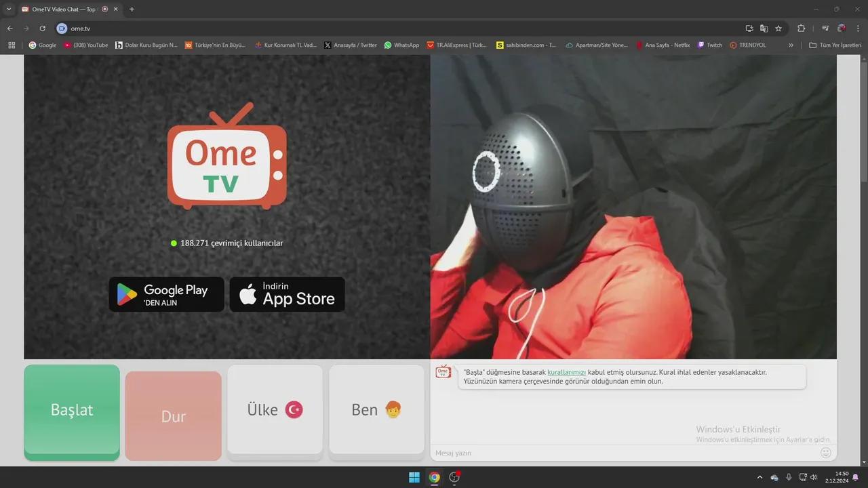Open the Dolar Kuru Bugün bookmark
This screenshot has width=868, height=488.
click(x=146, y=45)
